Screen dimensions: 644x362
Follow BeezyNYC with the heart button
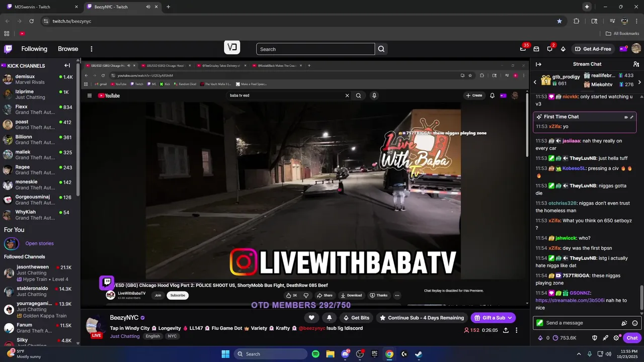tap(311, 318)
